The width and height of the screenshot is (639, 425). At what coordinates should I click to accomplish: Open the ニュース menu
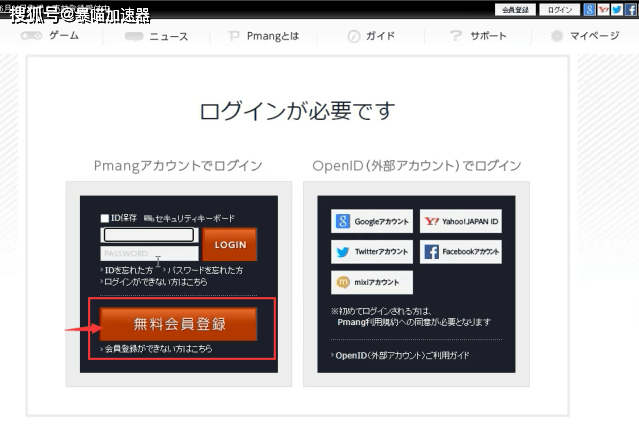[156, 36]
